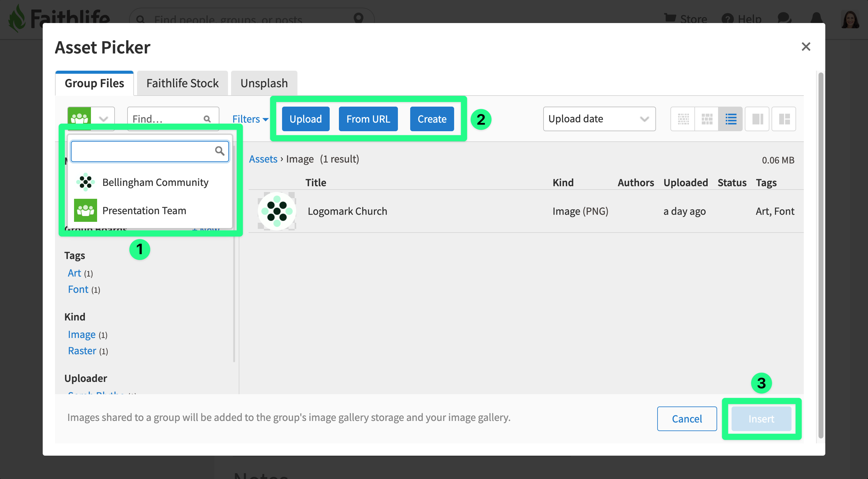Switch to Unsplash tab
868x479 pixels.
(x=264, y=83)
